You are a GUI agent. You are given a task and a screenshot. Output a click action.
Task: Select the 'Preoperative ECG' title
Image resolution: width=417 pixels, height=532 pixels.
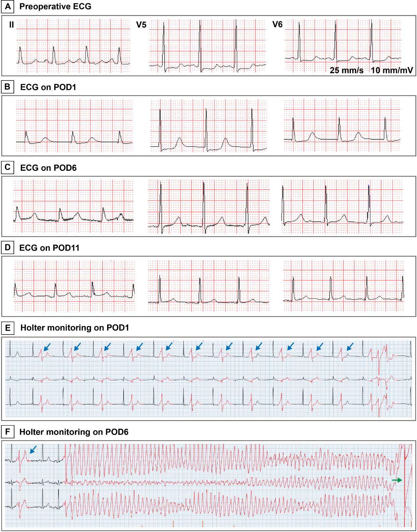55,7
